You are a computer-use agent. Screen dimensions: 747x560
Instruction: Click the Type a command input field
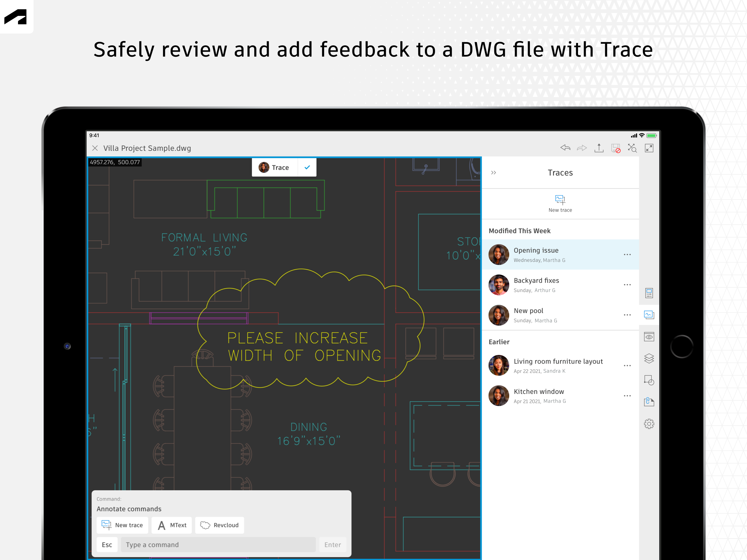pos(218,544)
